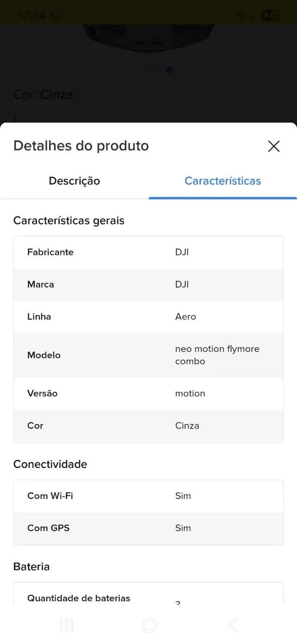297x644 pixels.
Task: Close the product details sheet
Action: (x=274, y=146)
